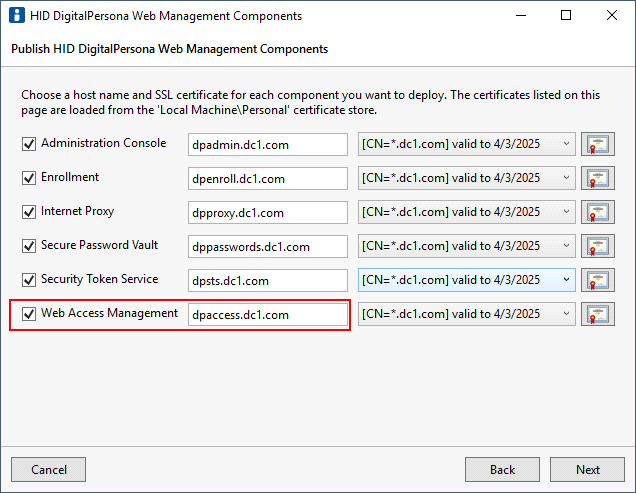Disable the Internet Proxy checkbox

[29, 212]
